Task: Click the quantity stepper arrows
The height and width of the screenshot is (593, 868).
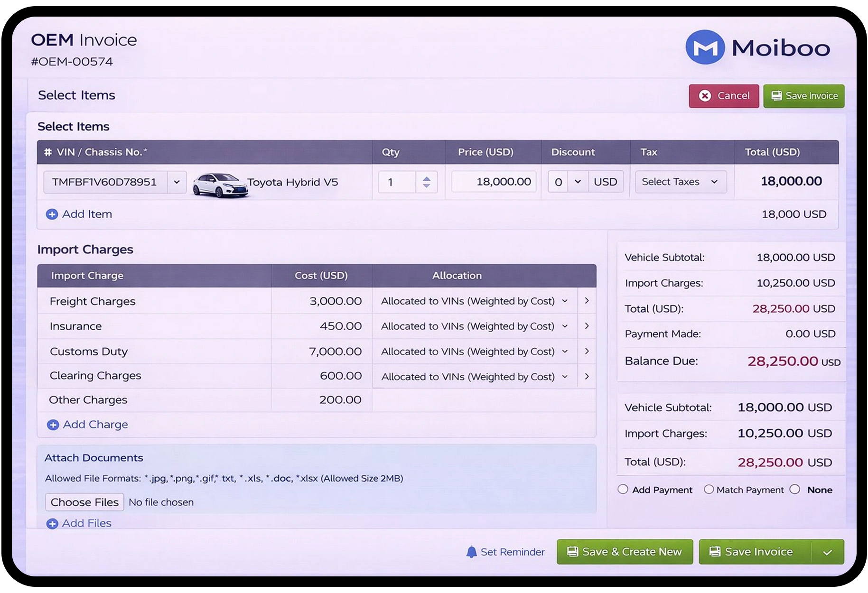Action: coord(426,182)
